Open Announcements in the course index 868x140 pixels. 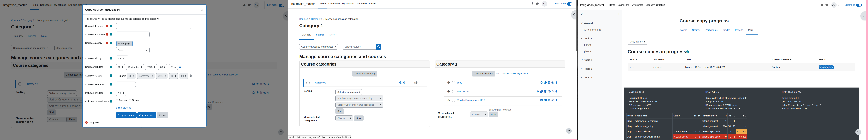(592, 30)
